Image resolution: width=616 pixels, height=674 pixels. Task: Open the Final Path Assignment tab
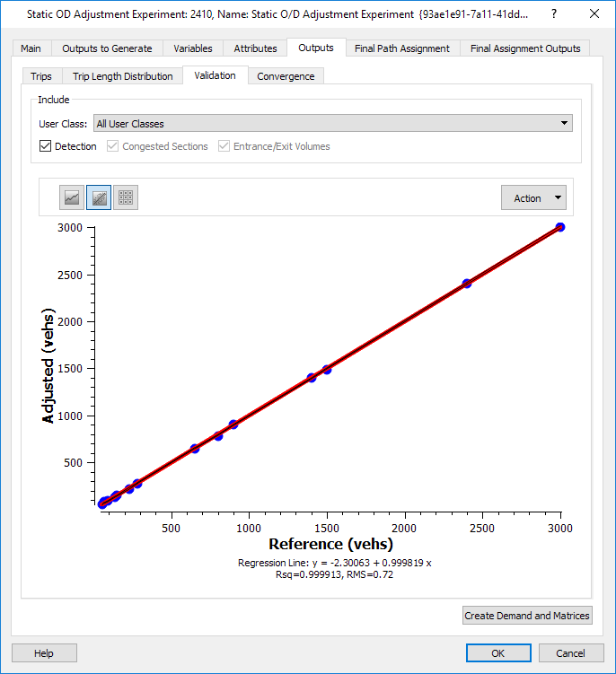(x=402, y=48)
